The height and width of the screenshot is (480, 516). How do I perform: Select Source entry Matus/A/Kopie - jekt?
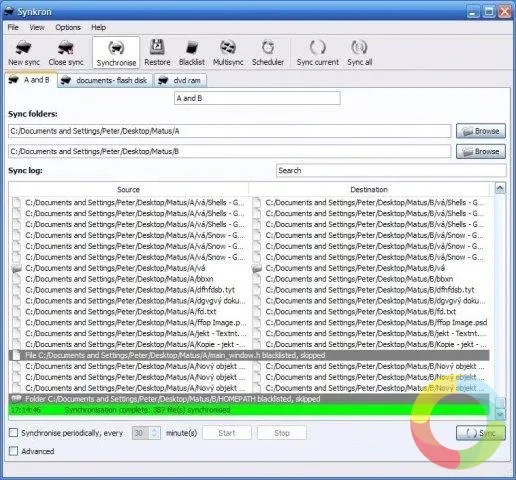pos(135,345)
